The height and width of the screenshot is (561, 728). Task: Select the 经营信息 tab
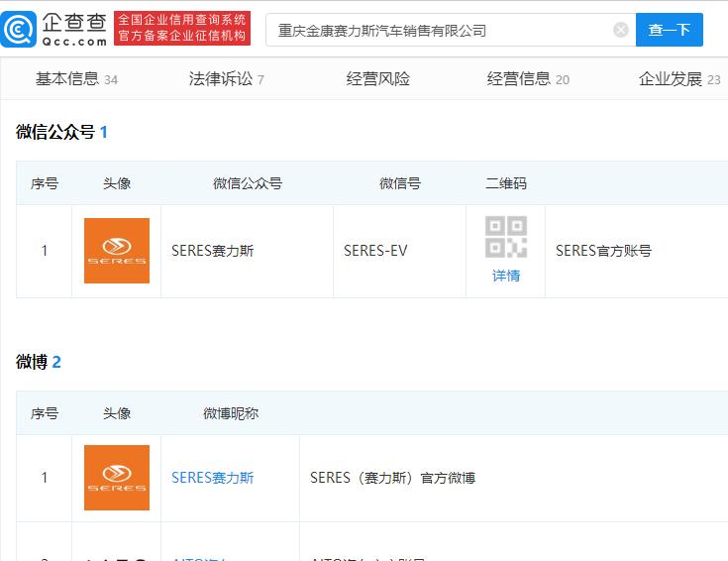pyautogui.click(x=528, y=79)
